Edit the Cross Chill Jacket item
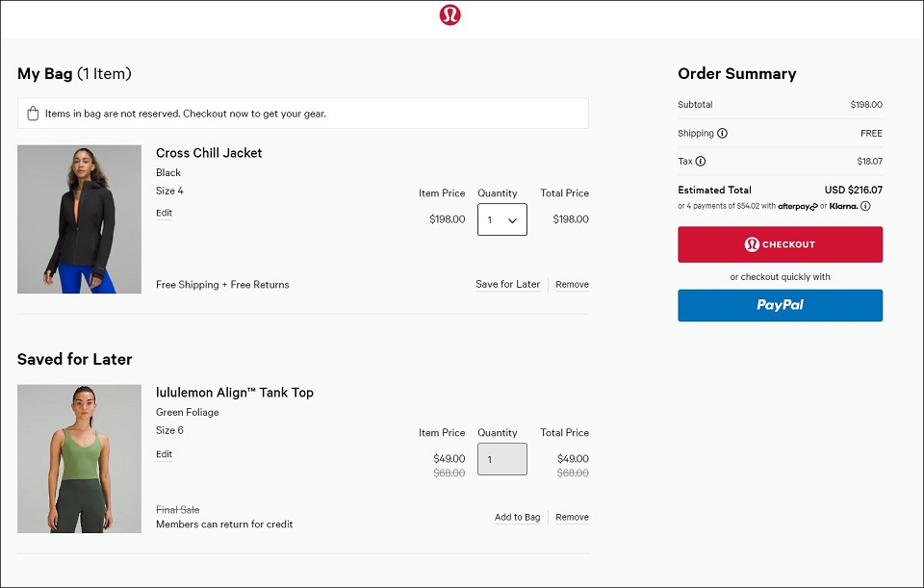924x588 pixels. tap(164, 213)
